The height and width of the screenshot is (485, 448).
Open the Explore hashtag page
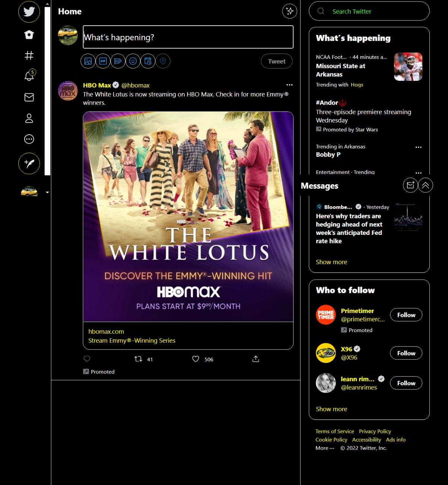click(29, 55)
